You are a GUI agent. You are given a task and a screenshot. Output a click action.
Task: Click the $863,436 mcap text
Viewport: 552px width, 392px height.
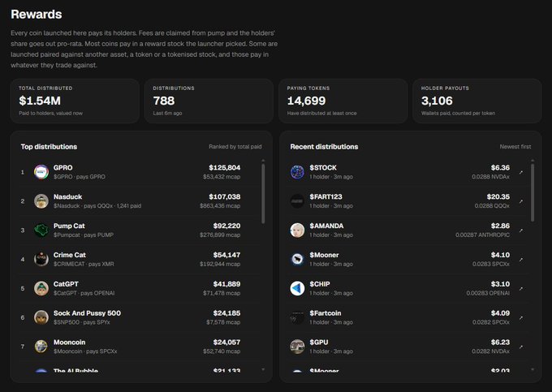[x=220, y=205]
